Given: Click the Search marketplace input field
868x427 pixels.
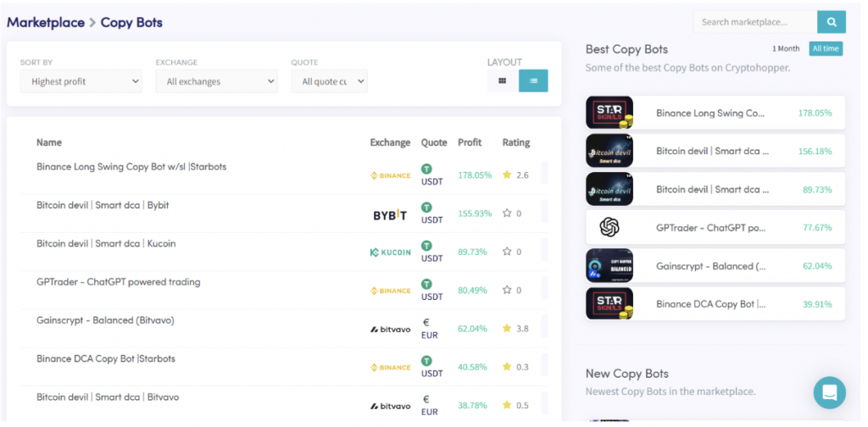Looking at the screenshot, I should pyautogui.click(x=755, y=22).
